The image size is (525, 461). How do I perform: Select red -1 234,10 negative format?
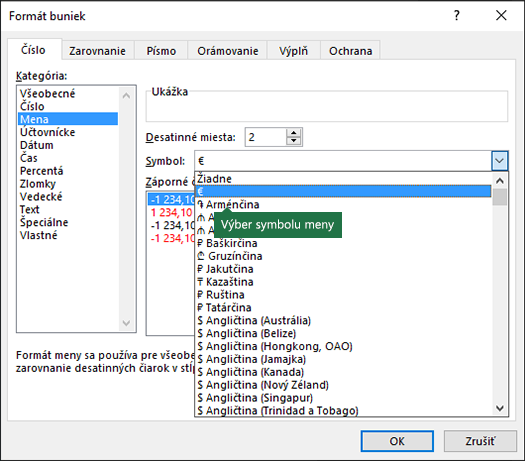pos(172,238)
